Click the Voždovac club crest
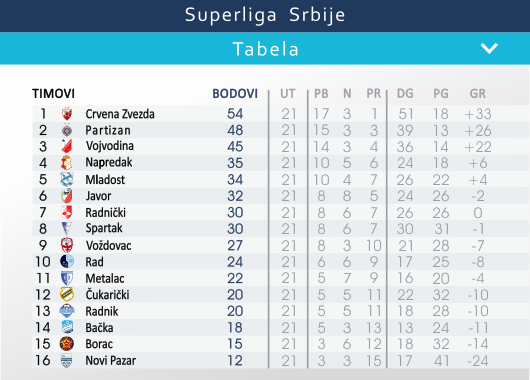Screen dimensions: 530x380 [x=67, y=245]
